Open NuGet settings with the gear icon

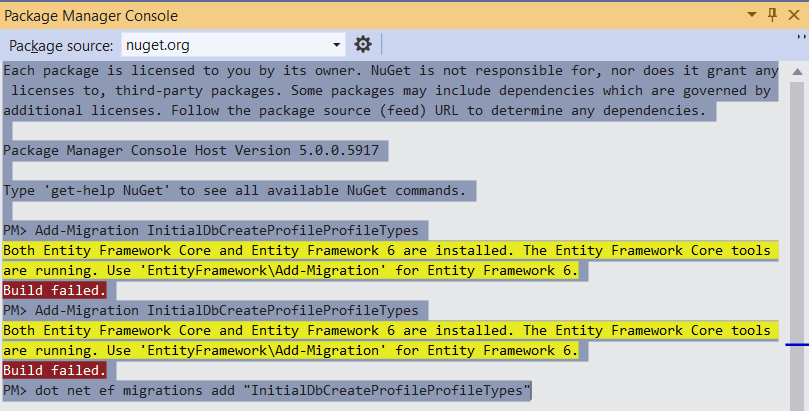tap(363, 44)
